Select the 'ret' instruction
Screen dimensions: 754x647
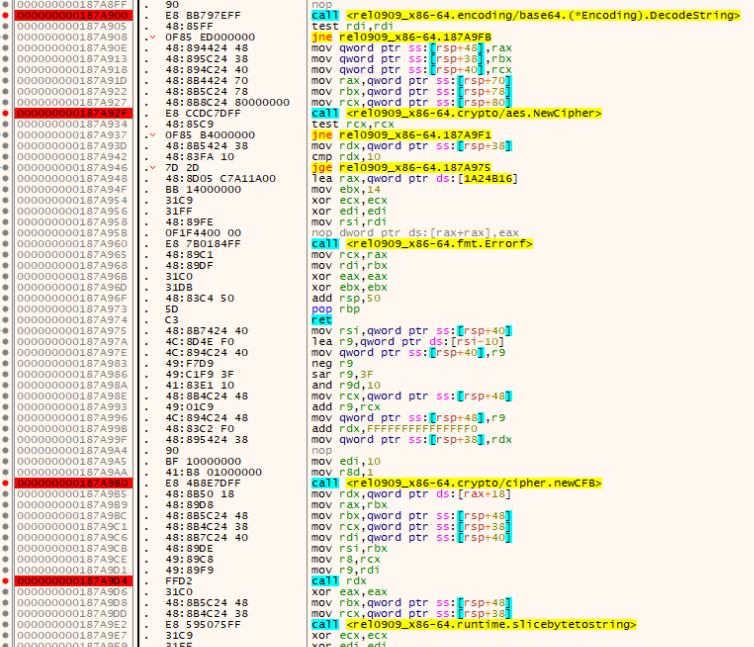321,320
